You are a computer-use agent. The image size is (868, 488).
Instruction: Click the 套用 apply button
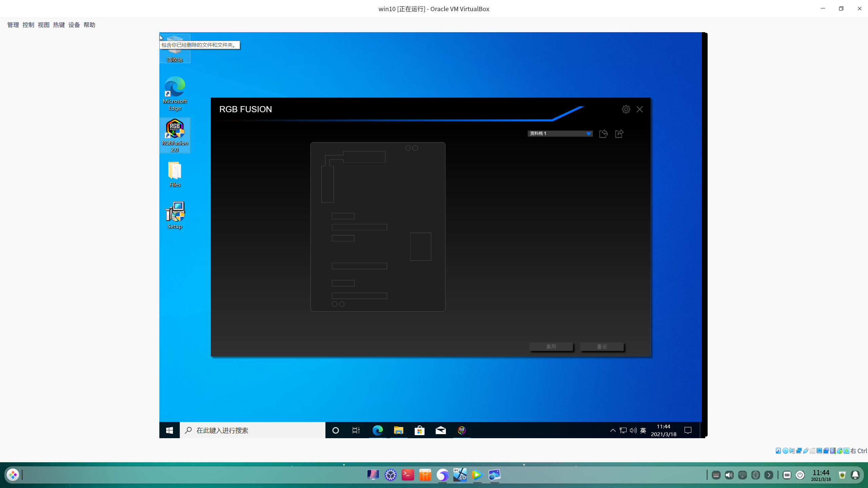point(551,346)
